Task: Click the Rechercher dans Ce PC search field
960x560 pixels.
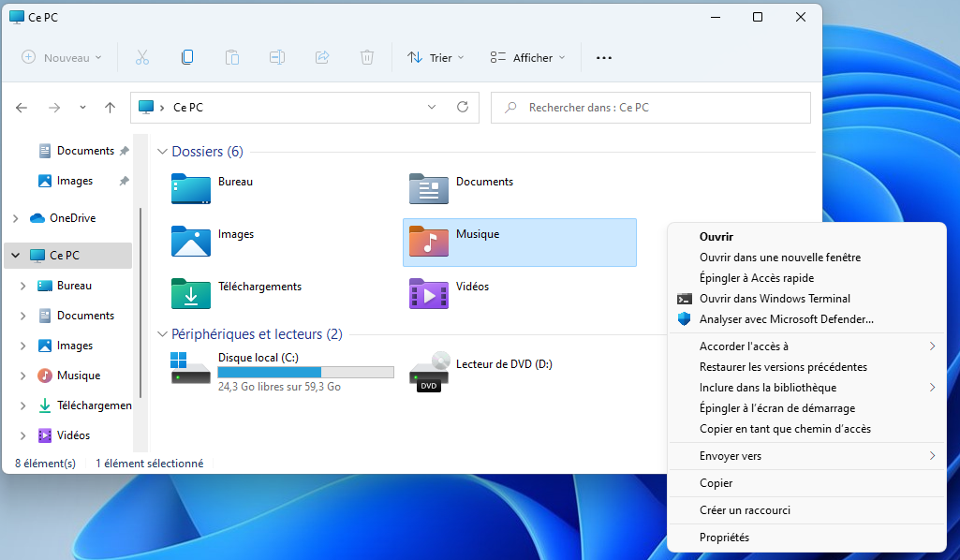Action: pos(650,108)
